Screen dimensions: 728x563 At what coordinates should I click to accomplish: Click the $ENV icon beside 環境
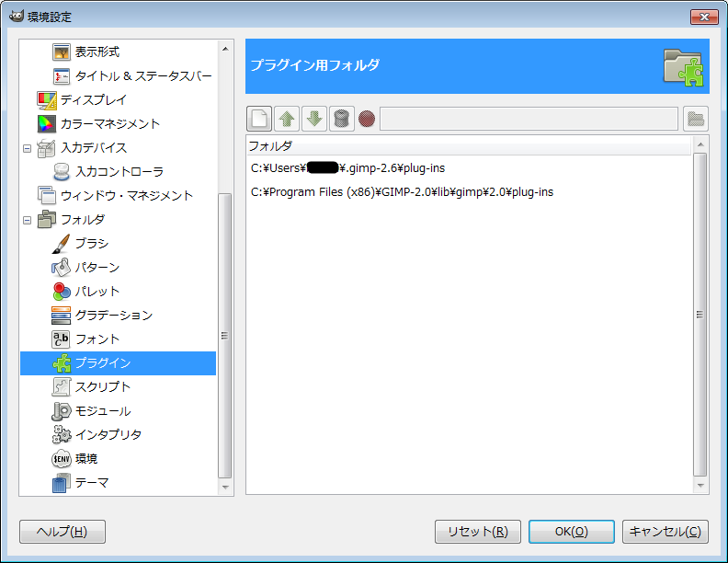click(x=61, y=459)
